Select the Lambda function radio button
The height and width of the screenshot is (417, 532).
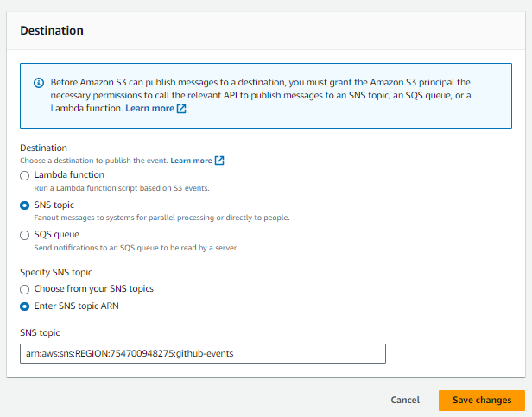[x=24, y=175]
